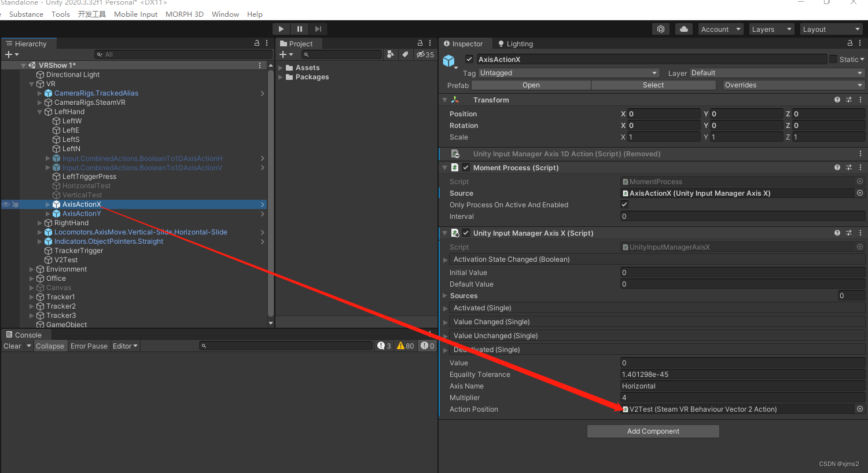The width and height of the screenshot is (868, 473).
Task: Expand the Activation State Changed (Boolean) event
Action: (446, 260)
